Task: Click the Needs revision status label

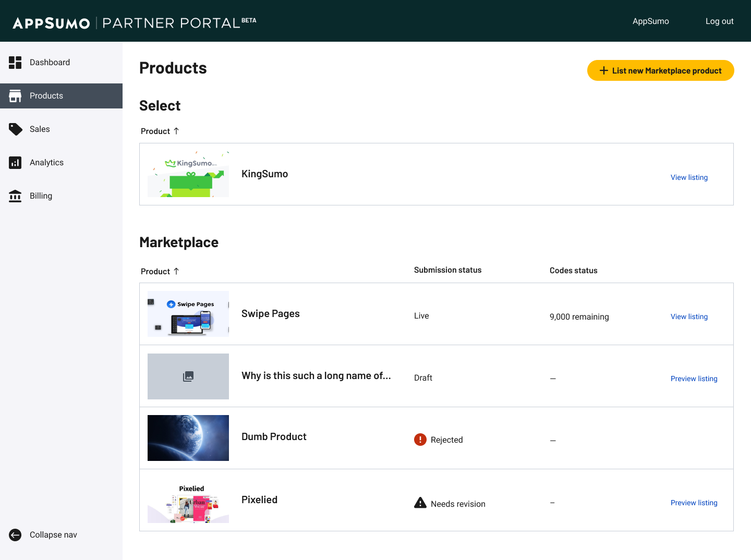Action: (x=458, y=504)
